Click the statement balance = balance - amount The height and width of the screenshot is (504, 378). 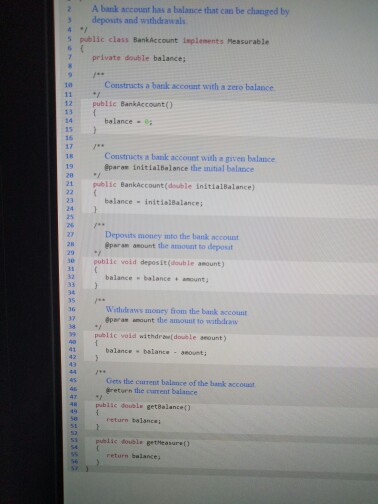pos(156,352)
